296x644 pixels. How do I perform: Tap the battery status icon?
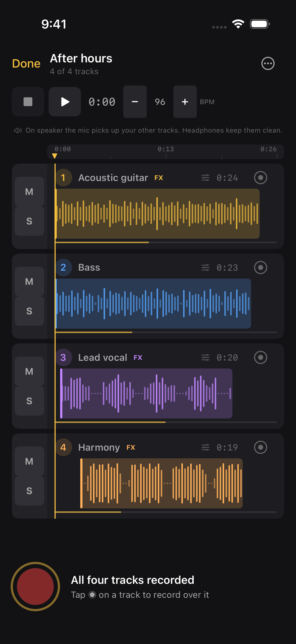point(260,24)
